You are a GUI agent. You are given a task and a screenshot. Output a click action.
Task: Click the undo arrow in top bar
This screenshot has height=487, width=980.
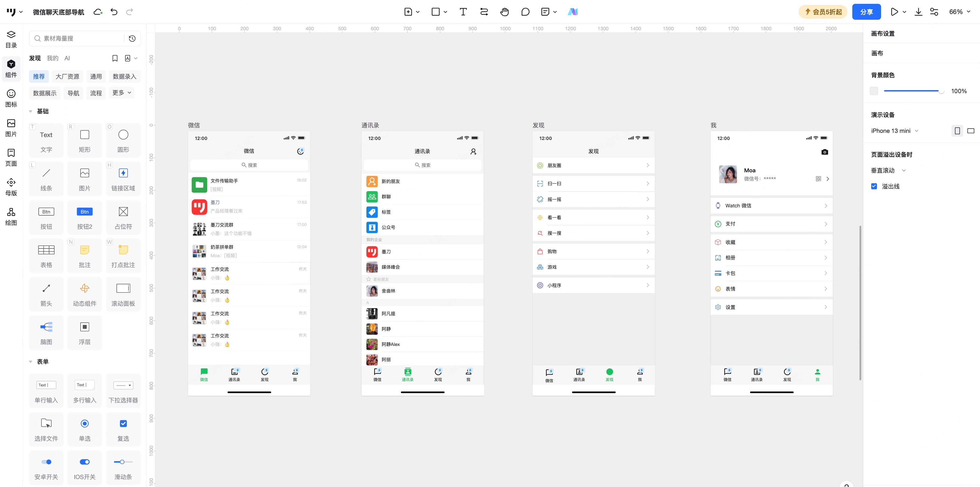click(114, 12)
